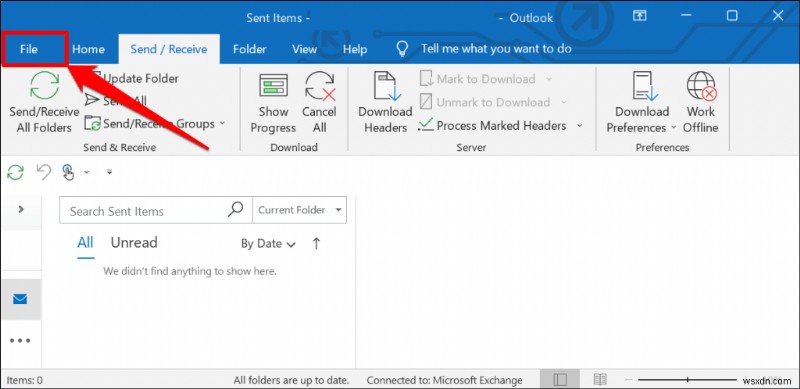This screenshot has height=389, width=800.
Task: Click 'Items: 0' in the status bar
Action: pos(24,380)
